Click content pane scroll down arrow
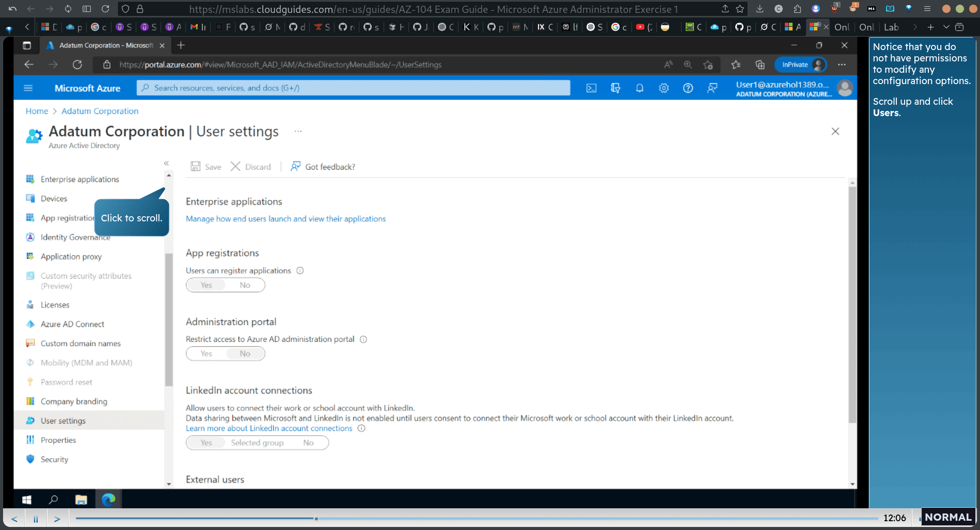The width and height of the screenshot is (980, 530). click(852, 484)
